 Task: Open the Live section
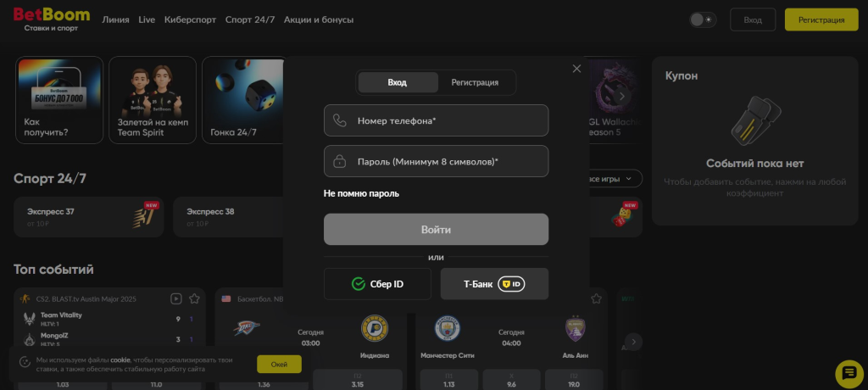pyautogui.click(x=147, y=19)
